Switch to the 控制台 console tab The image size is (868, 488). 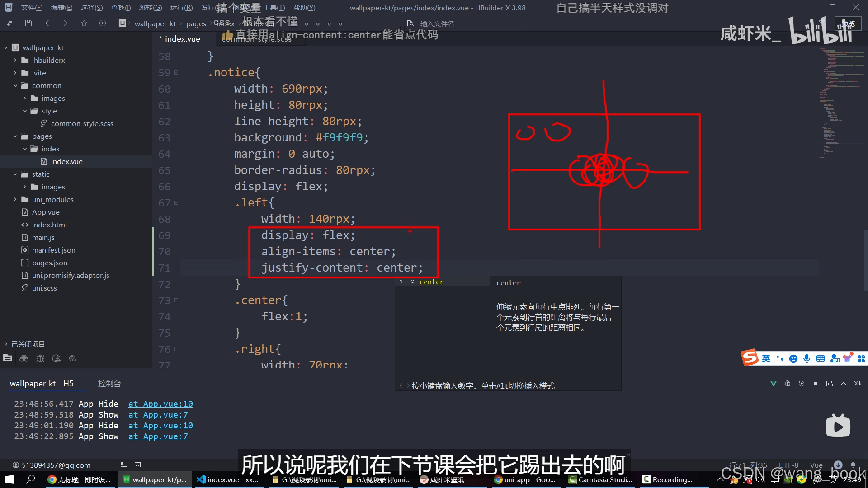coord(109,384)
